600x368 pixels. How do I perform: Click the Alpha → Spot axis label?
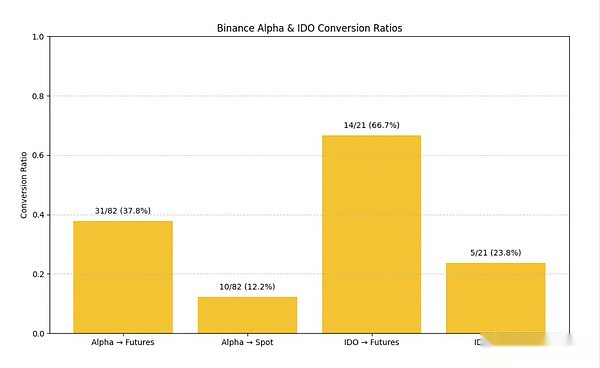pos(247,342)
